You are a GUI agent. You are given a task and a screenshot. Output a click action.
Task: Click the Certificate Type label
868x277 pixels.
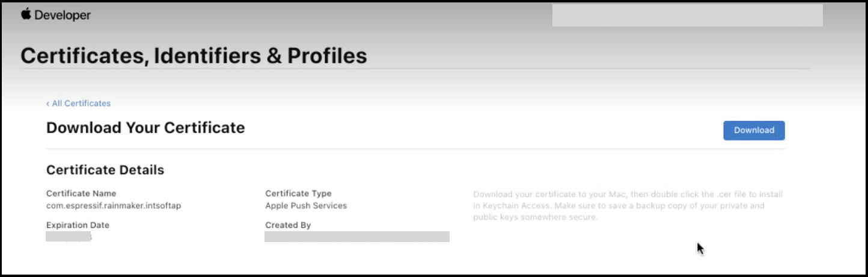tap(298, 193)
